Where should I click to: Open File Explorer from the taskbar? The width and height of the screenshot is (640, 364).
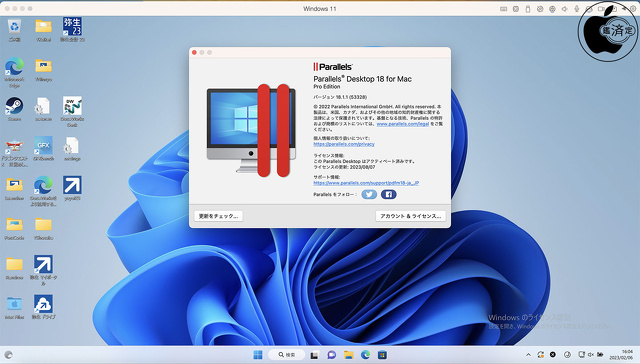(x=348, y=355)
